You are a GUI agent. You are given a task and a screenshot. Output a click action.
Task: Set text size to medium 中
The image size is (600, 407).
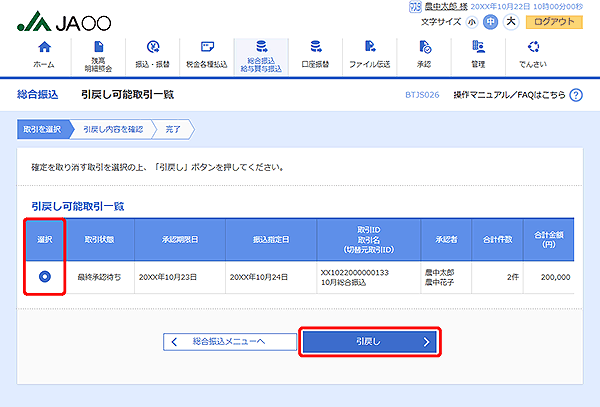490,22
